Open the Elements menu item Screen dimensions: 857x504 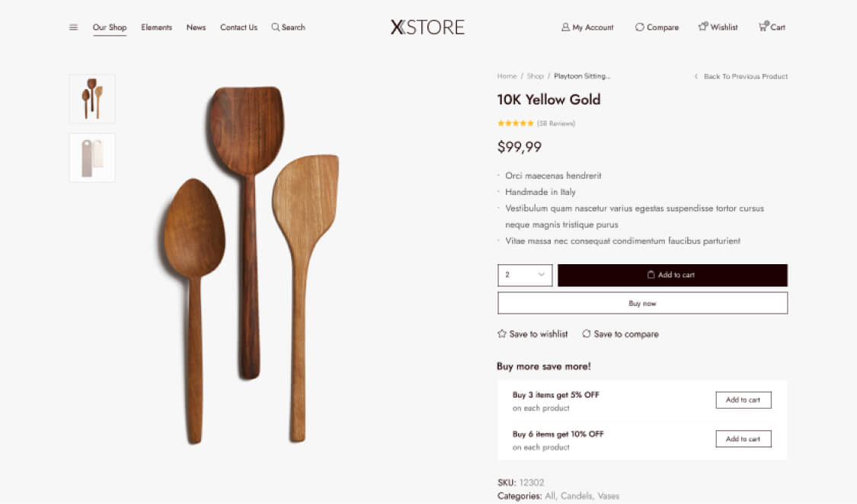(x=156, y=27)
